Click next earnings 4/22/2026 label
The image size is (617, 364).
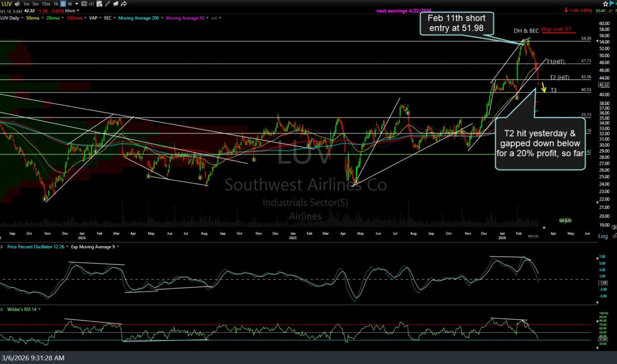(401, 10)
